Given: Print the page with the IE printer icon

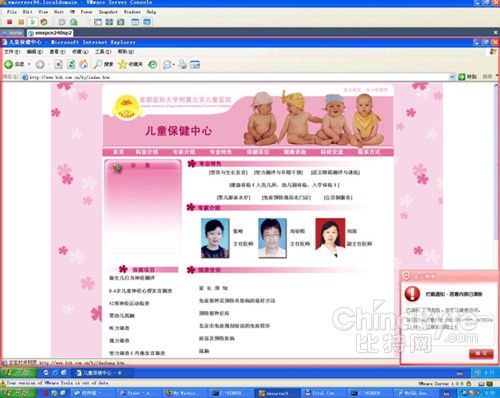Looking at the screenshot, I should tap(182, 64).
